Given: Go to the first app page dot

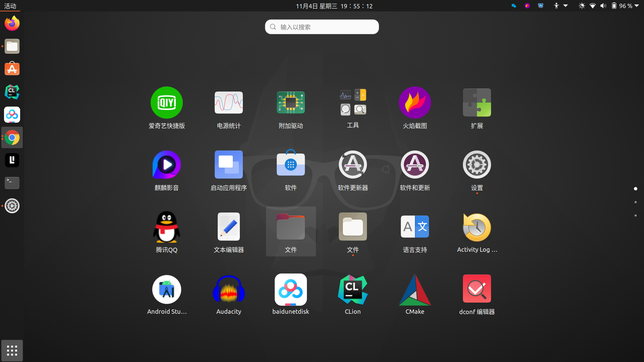Looking at the screenshot, I should (636, 189).
